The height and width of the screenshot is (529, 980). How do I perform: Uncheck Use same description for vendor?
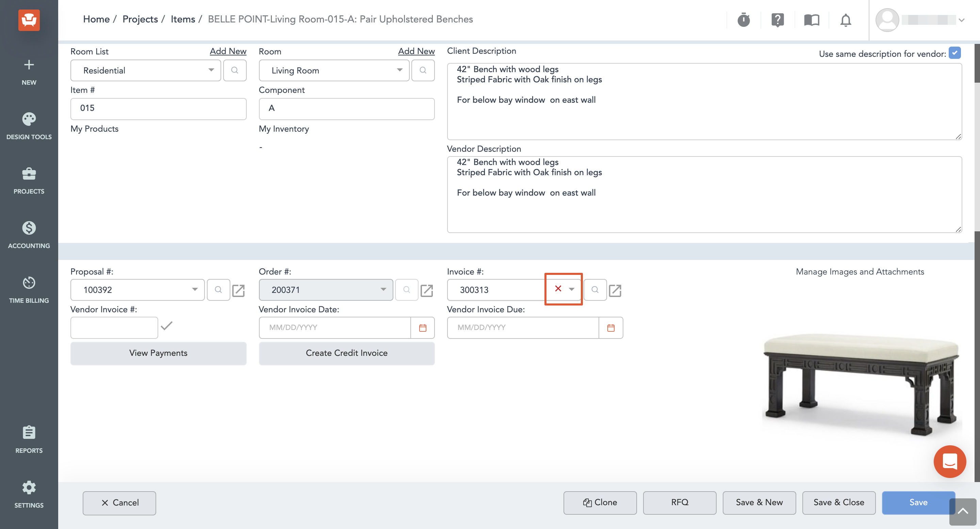point(954,53)
